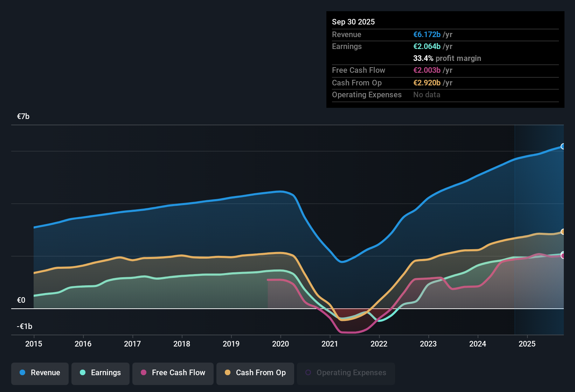Toggle the Earnings series off
This screenshot has height=392, width=575.
pos(100,373)
